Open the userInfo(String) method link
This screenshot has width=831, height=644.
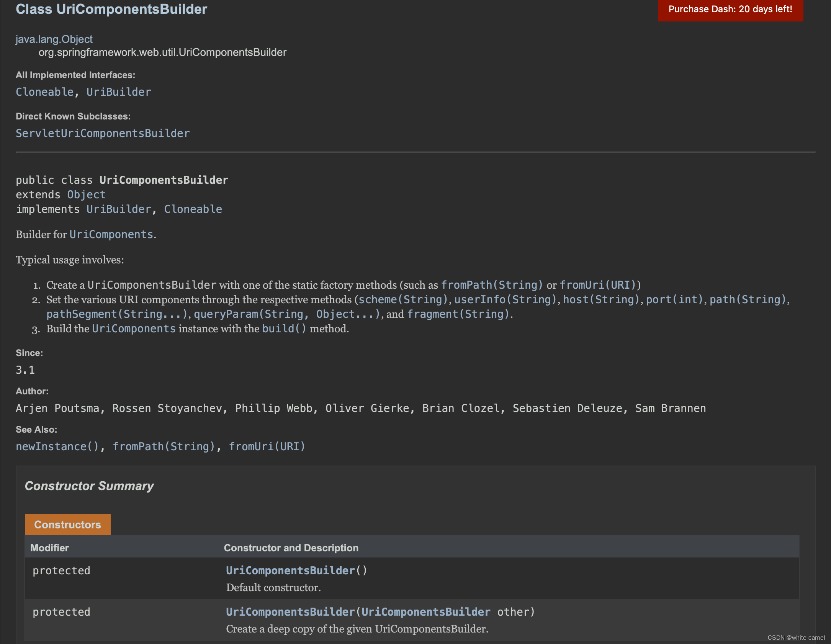point(505,299)
